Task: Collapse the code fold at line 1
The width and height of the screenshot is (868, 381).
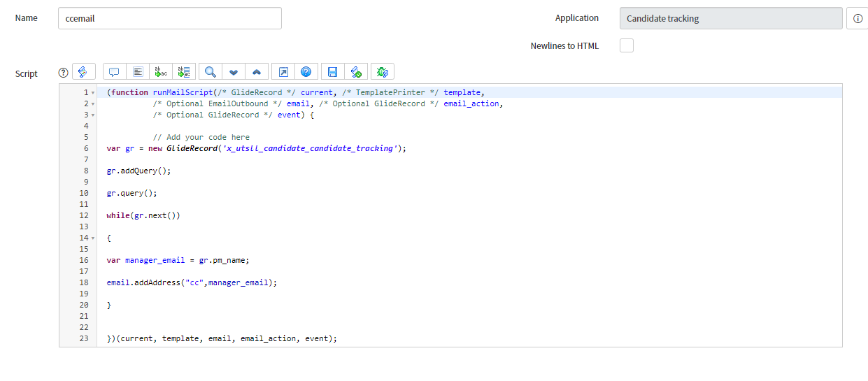Action: click(x=93, y=92)
